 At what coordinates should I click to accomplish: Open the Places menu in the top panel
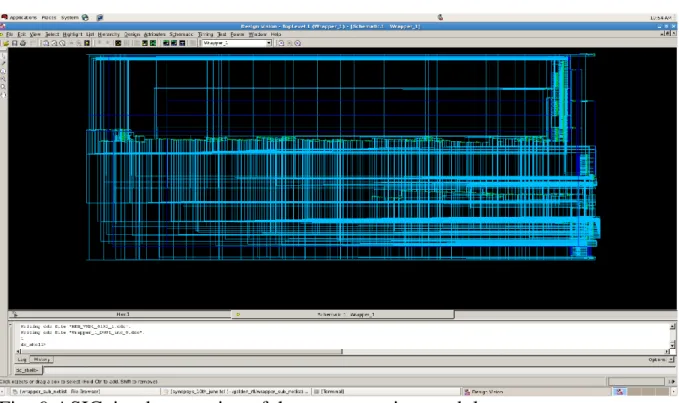tap(49, 18)
